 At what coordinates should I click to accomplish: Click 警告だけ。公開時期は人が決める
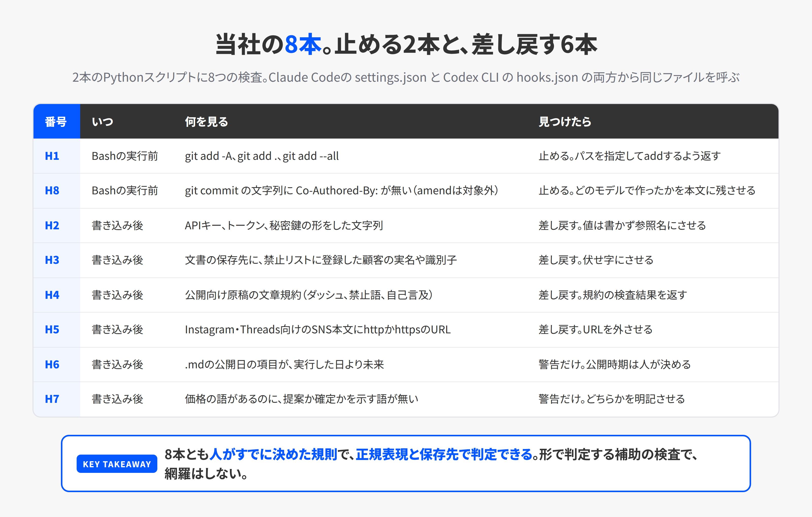click(614, 364)
